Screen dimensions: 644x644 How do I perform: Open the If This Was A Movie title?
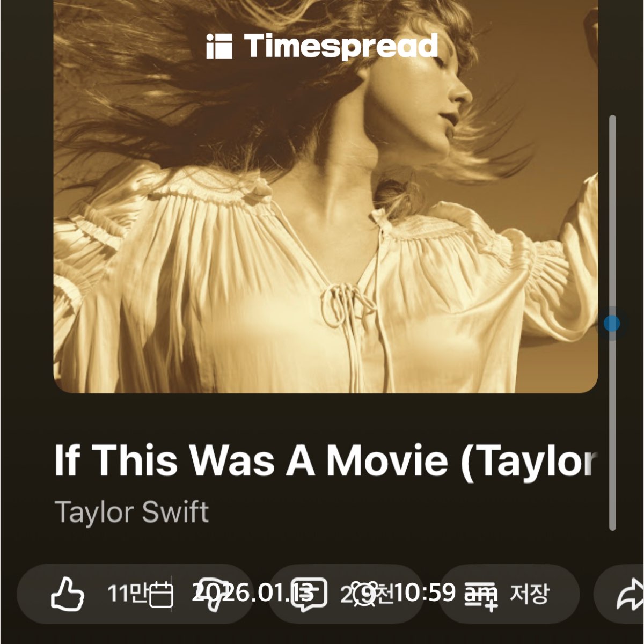[x=326, y=460]
